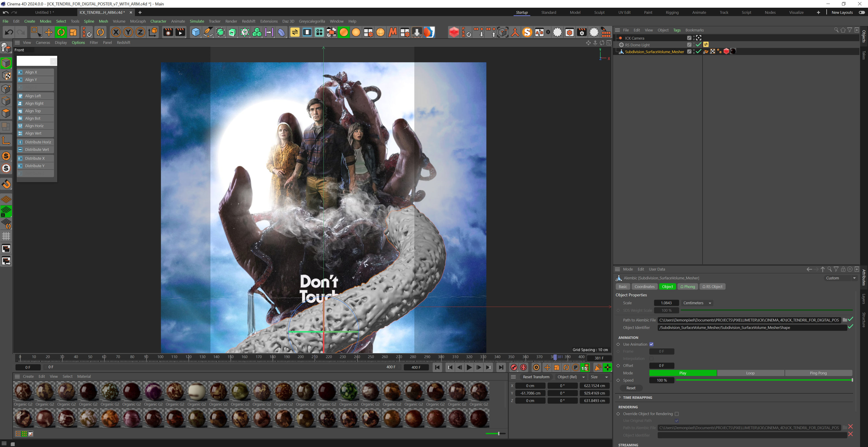Activate the Rotate tool in toolbar

61,32
